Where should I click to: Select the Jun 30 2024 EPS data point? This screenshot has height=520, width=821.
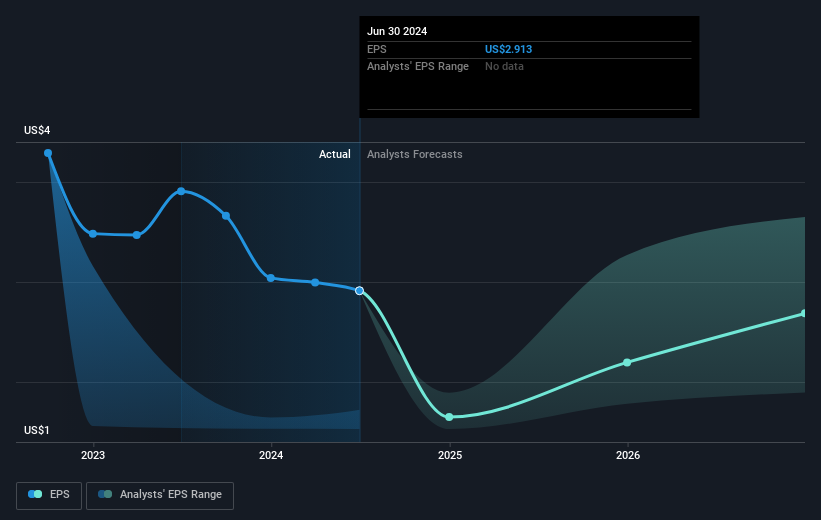(x=359, y=291)
